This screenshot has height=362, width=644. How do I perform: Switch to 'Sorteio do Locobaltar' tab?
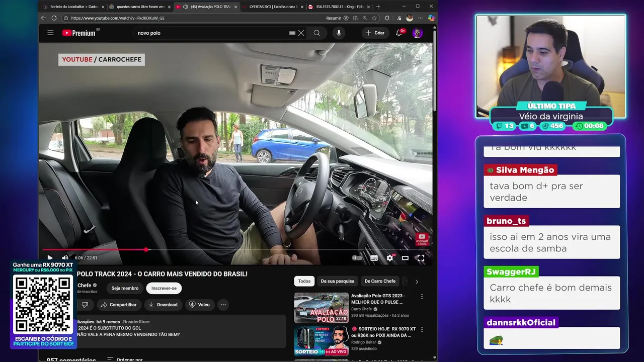coord(73,7)
